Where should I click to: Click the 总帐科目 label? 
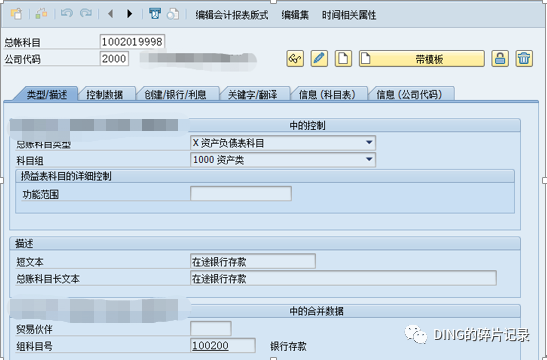(x=23, y=43)
